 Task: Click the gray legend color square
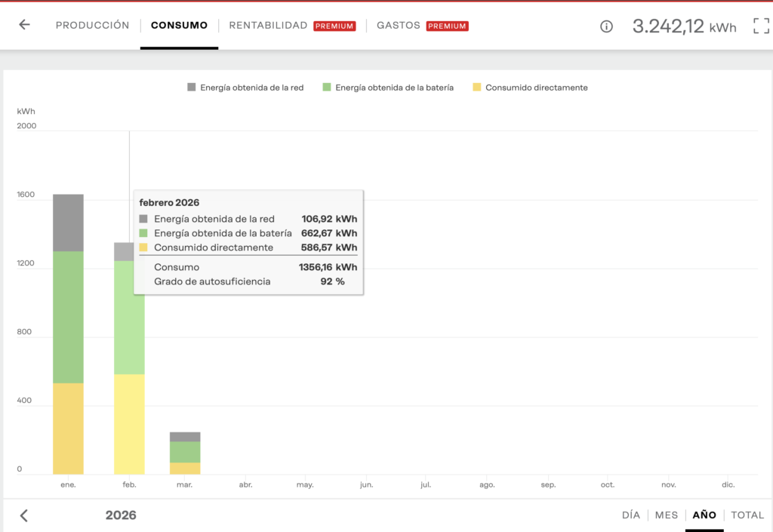[x=192, y=88]
